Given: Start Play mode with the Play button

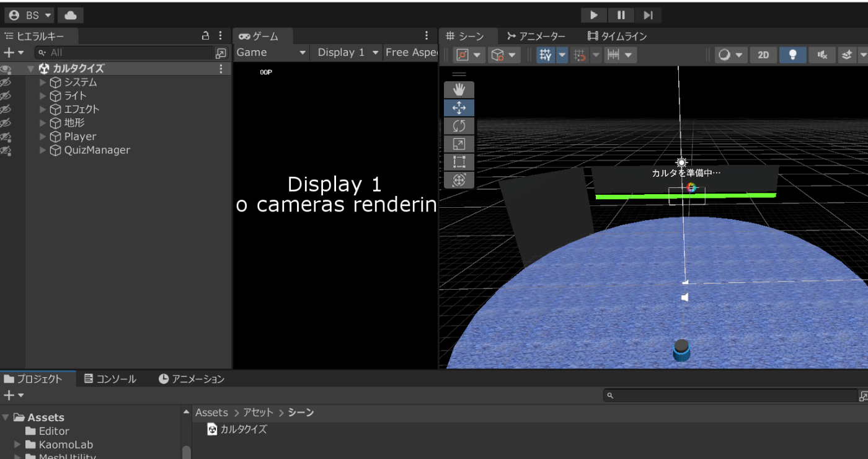Looking at the screenshot, I should [594, 15].
